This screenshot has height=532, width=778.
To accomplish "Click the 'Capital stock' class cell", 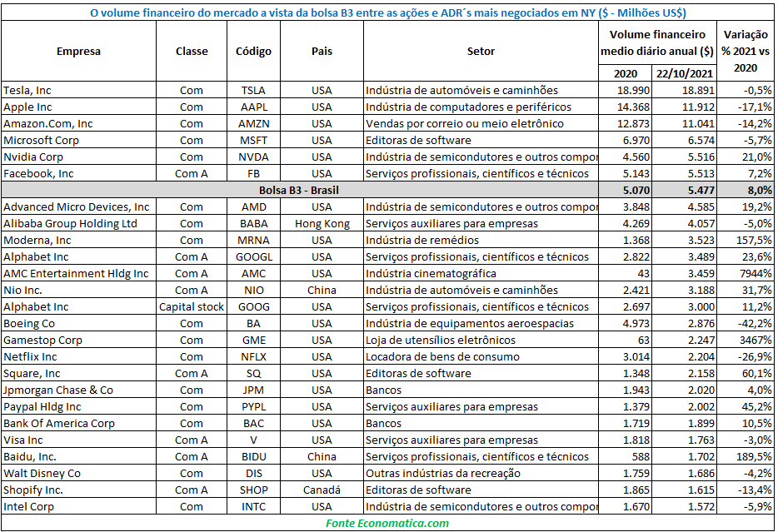I will coord(192,307).
